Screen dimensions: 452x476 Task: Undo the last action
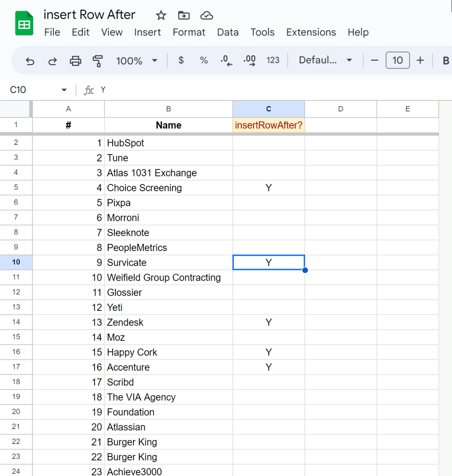30,61
